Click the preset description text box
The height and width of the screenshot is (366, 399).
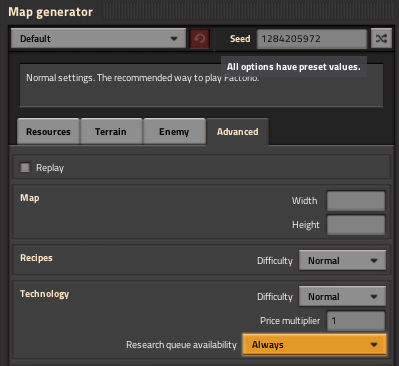(x=201, y=85)
